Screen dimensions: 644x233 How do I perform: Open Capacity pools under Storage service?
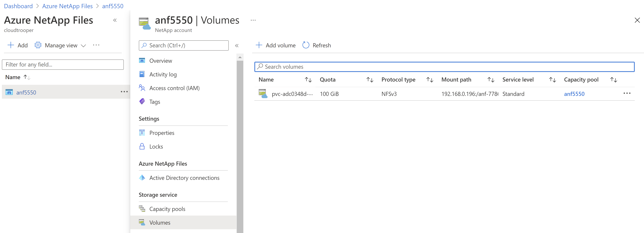pyautogui.click(x=167, y=209)
